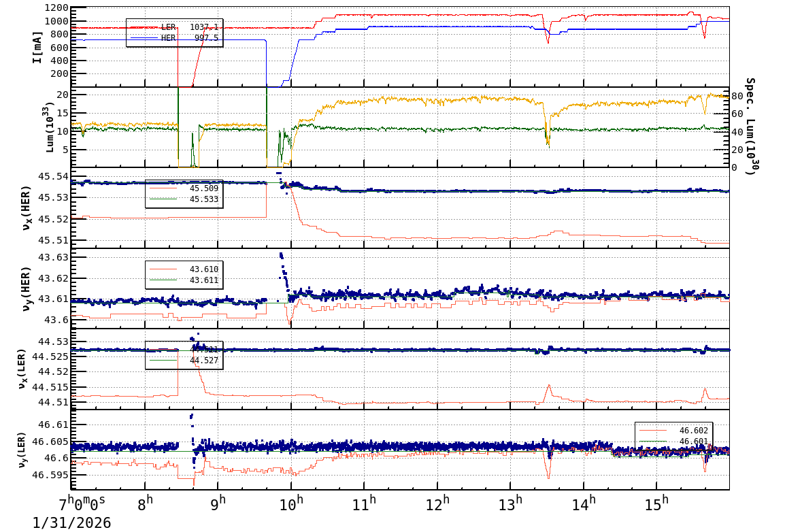Click the vx(HER) axis label
785x532 pixels.
pyautogui.click(x=27, y=207)
